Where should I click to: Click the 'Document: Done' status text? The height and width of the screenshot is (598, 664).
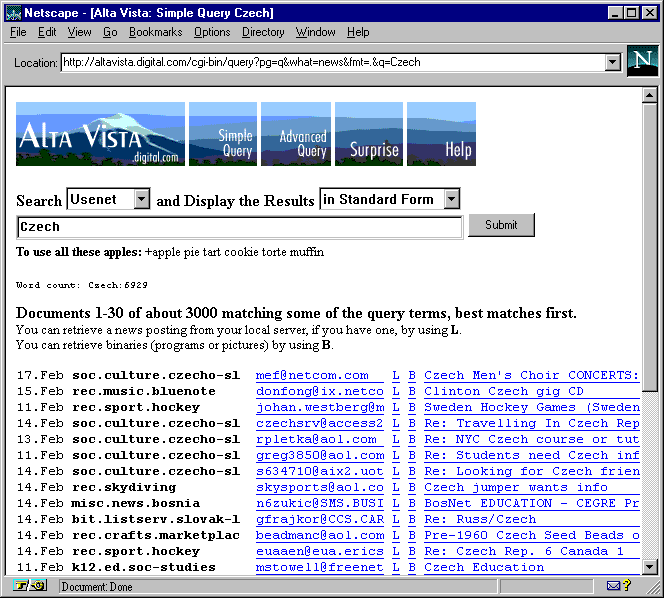coord(97,587)
